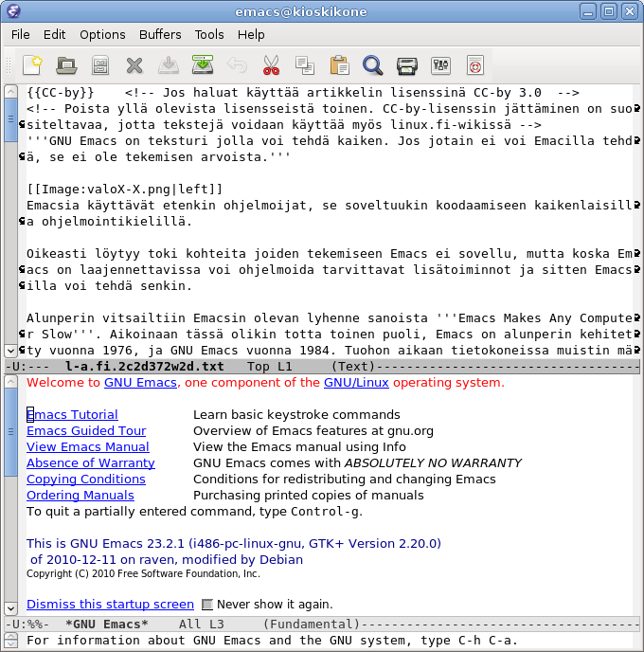Open the GNU/Linux link
The height and width of the screenshot is (652, 644).
click(356, 383)
